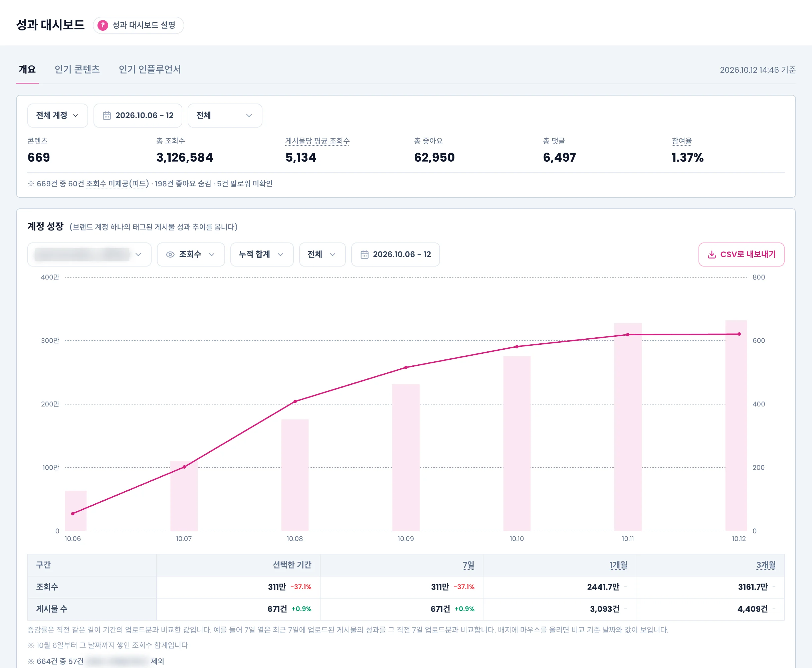The image size is (812, 668).
Task: Open the top 전체 filter dropdown
Action: [225, 116]
